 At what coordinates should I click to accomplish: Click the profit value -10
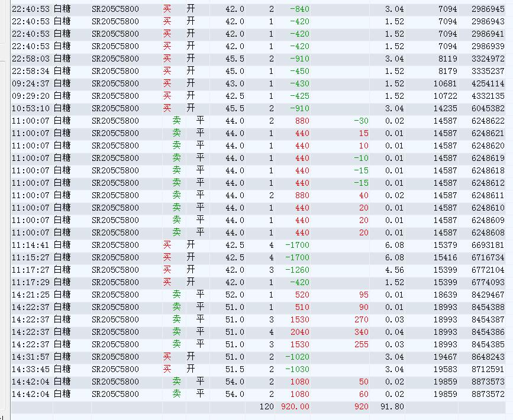361,159
